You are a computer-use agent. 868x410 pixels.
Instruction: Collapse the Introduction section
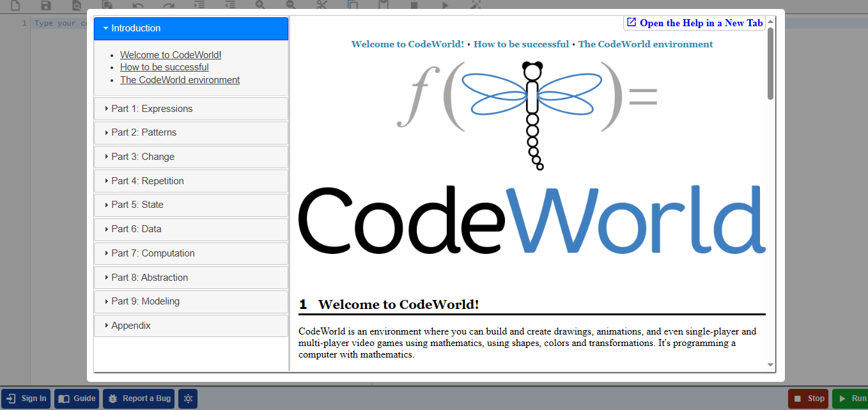click(191, 28)
